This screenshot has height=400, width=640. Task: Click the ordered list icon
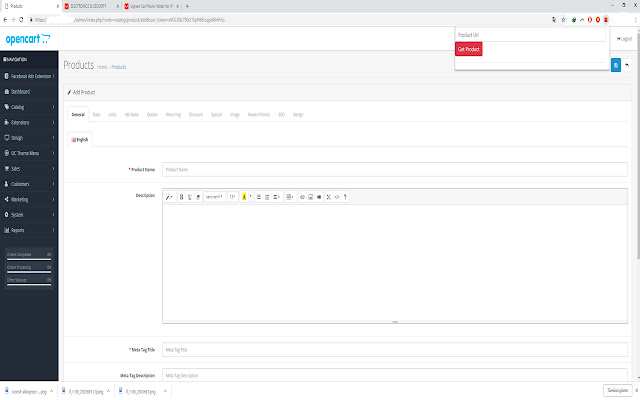point(267,197)
